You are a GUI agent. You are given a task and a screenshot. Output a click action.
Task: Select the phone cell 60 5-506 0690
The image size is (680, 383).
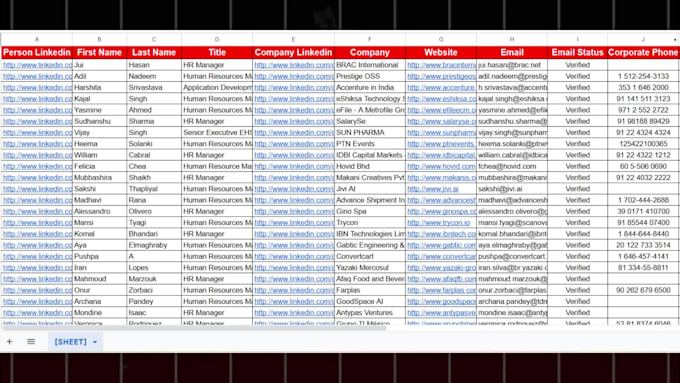643,167
